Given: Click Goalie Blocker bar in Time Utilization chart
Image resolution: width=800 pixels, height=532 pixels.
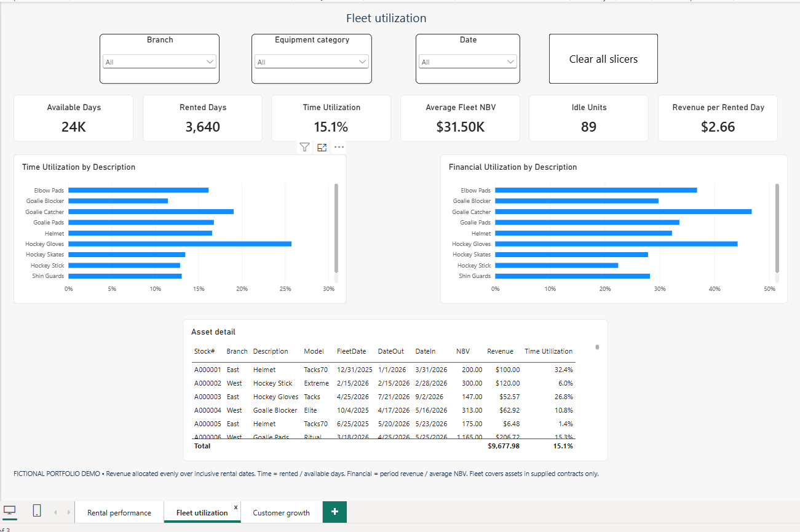Looking at the screenshot, I should pyautogui.click(x=118, y=200).
